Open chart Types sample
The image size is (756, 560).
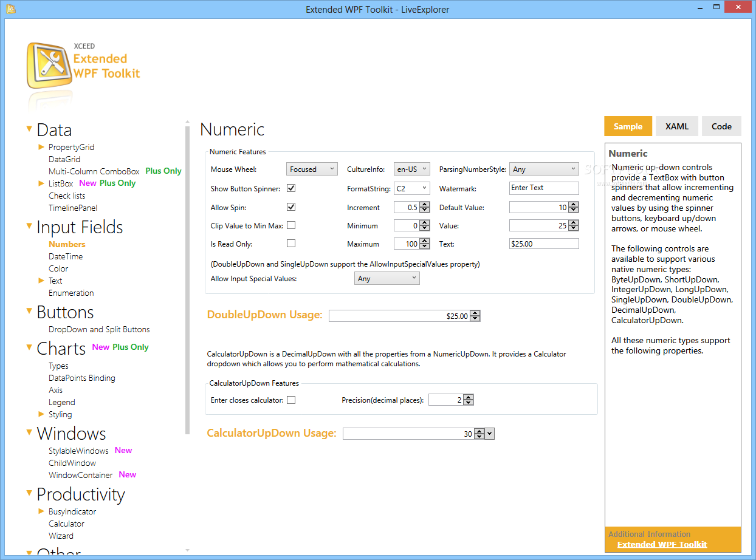point(58,366)
